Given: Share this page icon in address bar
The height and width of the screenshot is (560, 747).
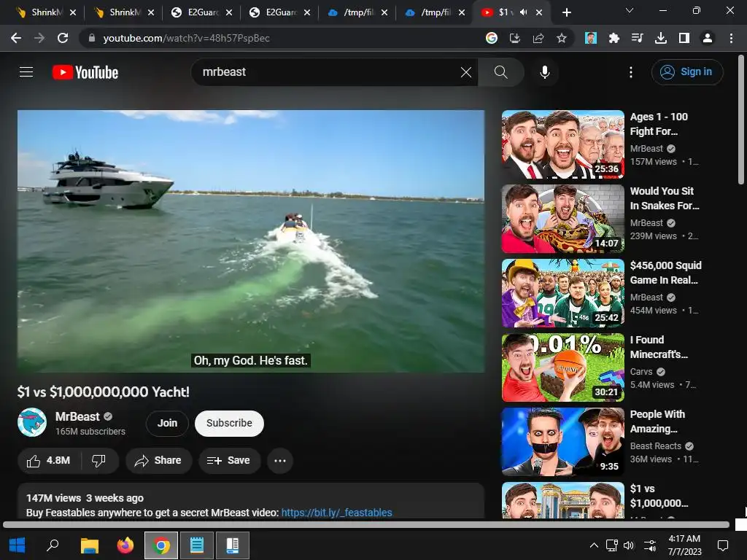Looking at the screenshot, I should [x=538, y=38].
